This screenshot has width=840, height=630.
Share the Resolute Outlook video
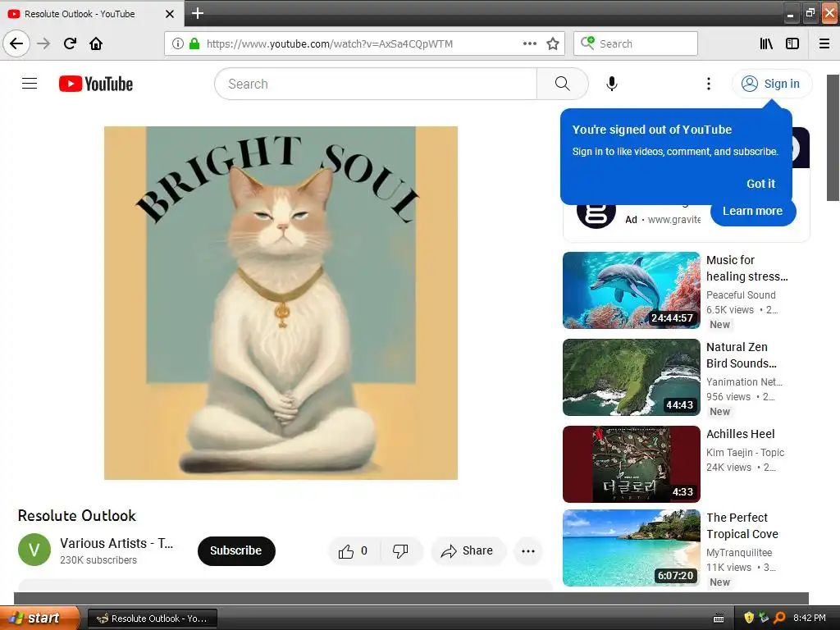[468, 550]
